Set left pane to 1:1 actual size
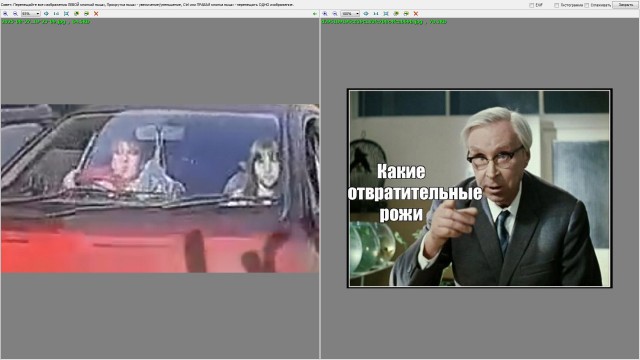This screenshot has height=360, width=640. [56, 13]
